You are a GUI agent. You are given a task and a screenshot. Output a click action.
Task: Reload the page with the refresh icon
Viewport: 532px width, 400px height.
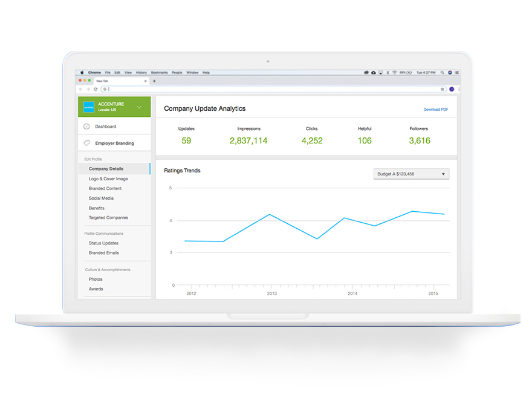point(96,89)
